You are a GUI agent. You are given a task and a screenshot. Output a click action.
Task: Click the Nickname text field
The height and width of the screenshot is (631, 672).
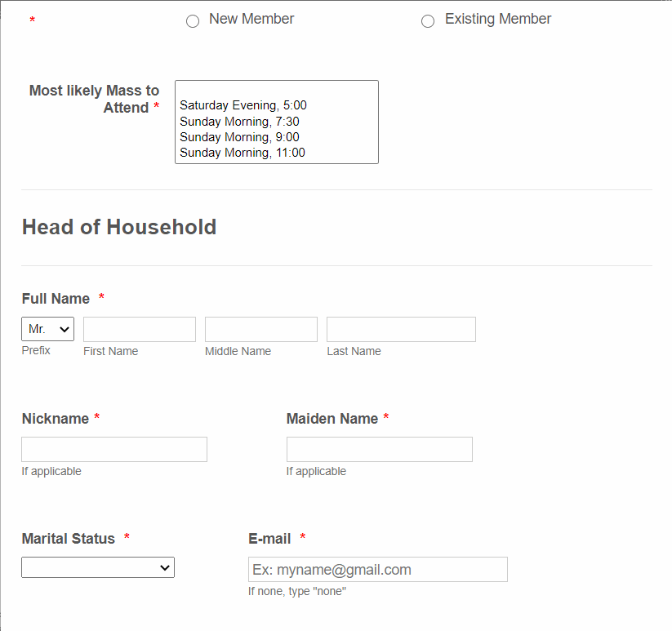[x=113, y=449]
